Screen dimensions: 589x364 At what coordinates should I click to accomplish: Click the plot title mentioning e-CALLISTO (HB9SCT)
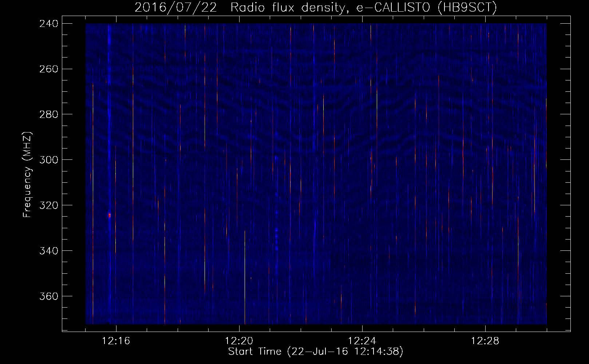tap(316, 7)
